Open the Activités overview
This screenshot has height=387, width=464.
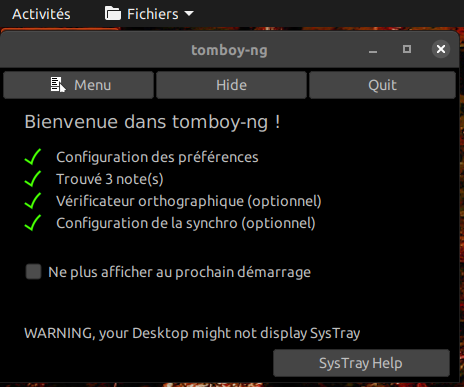41,14
